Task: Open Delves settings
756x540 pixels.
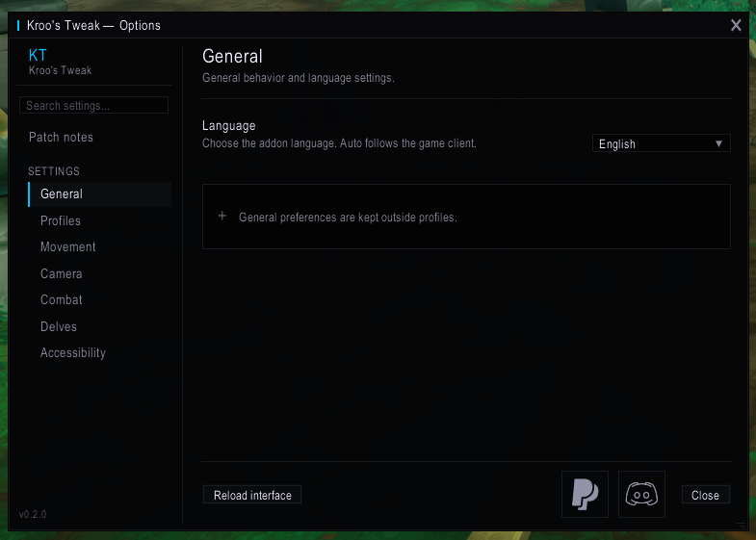Action: pyautogui.click(x=59, y=326)
